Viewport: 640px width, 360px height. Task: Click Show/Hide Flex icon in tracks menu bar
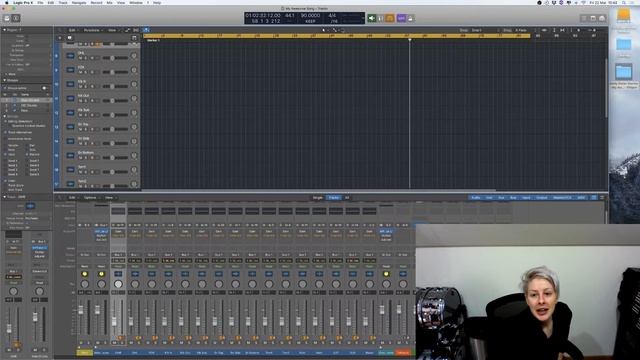136,30
